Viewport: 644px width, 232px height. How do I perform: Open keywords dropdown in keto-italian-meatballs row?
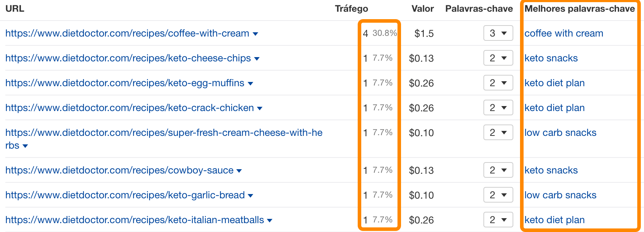(498, 220)
